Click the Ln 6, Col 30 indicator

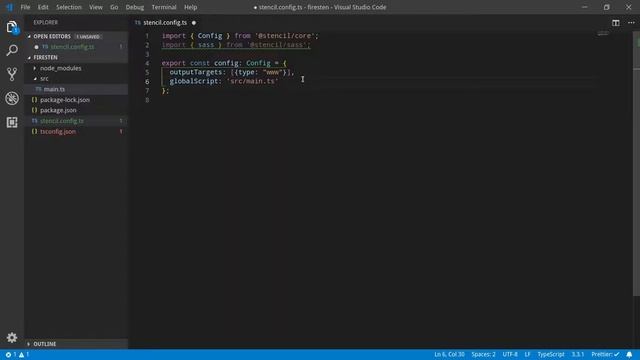tap(449, 354)
